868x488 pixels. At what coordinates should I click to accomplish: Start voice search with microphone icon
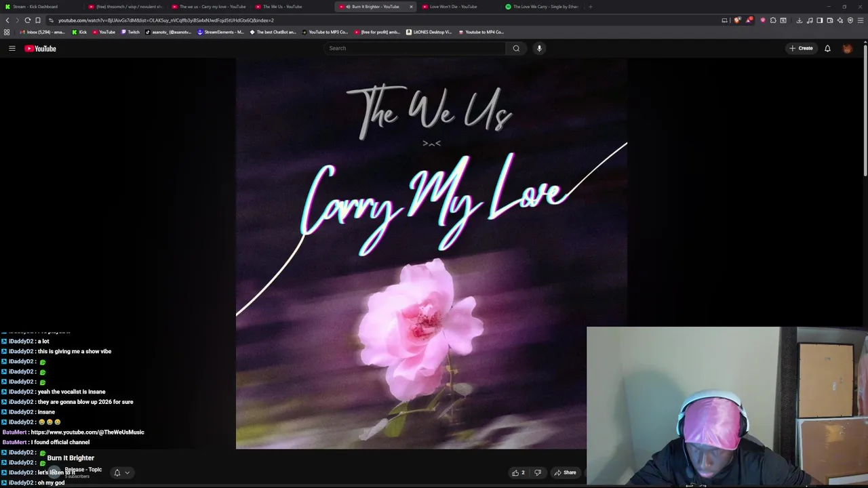pyautogui.click(x=539, y=48)
